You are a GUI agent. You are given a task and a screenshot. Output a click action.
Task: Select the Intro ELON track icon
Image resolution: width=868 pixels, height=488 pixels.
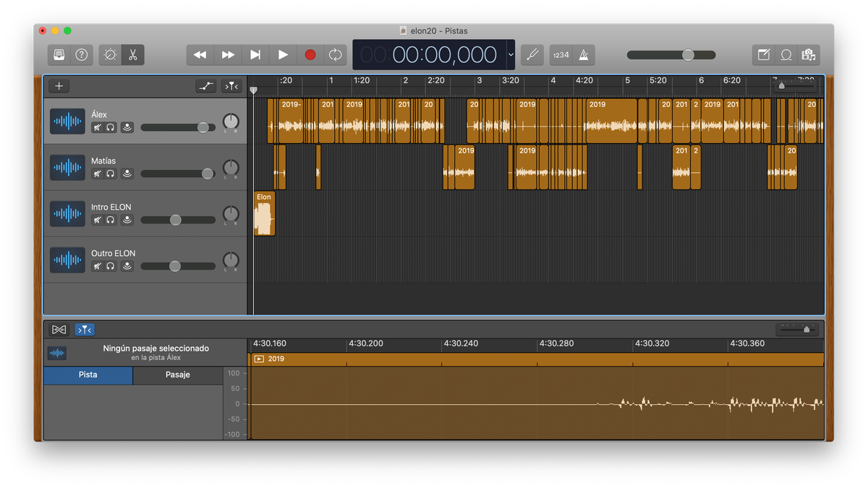coord(67,214)
